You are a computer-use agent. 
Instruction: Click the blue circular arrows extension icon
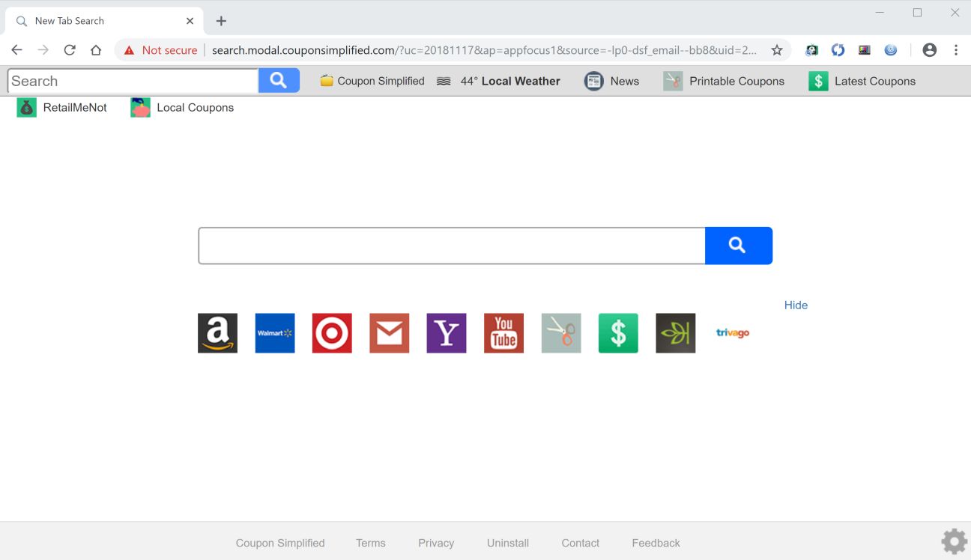click(x=838, y=50)
